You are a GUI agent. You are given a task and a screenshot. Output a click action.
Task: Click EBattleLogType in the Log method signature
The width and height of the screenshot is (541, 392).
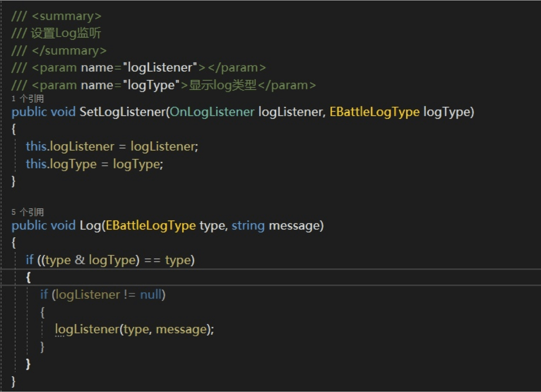coord(151,226)
